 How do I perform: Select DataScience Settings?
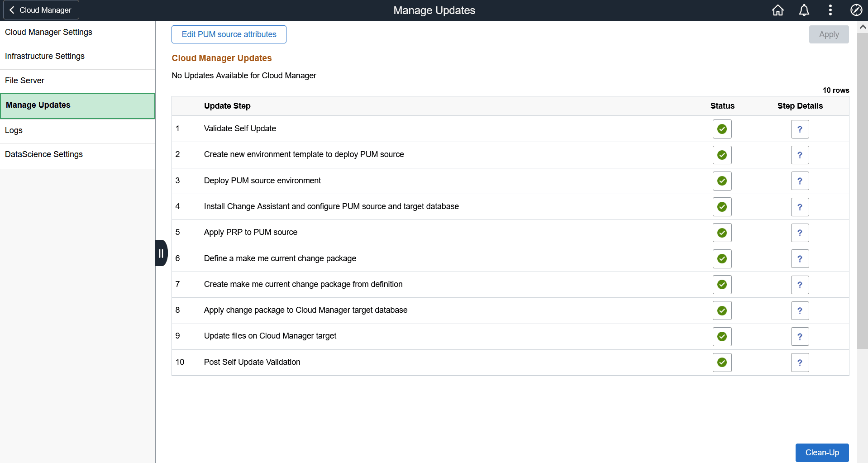point(44,154)
